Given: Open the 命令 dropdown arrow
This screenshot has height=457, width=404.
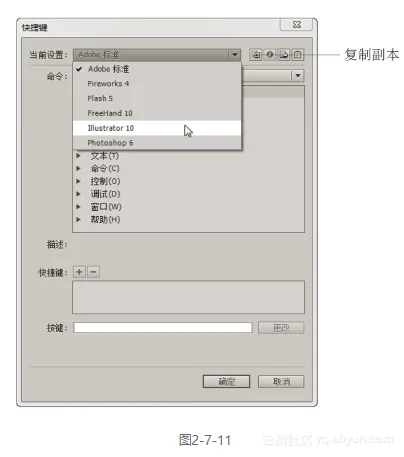Looking at the screenshot, I should pos(298,76).
